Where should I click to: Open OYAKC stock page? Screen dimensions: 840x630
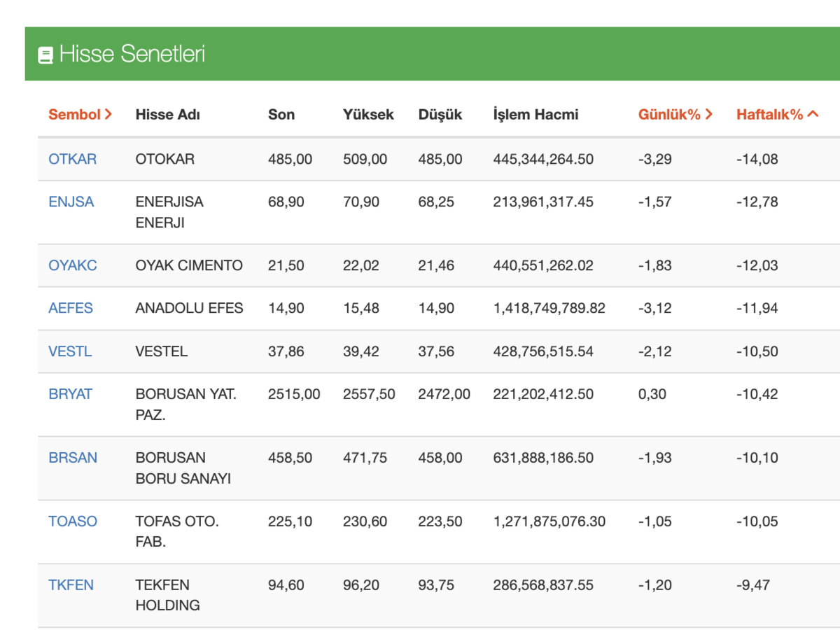pos(73,265)
